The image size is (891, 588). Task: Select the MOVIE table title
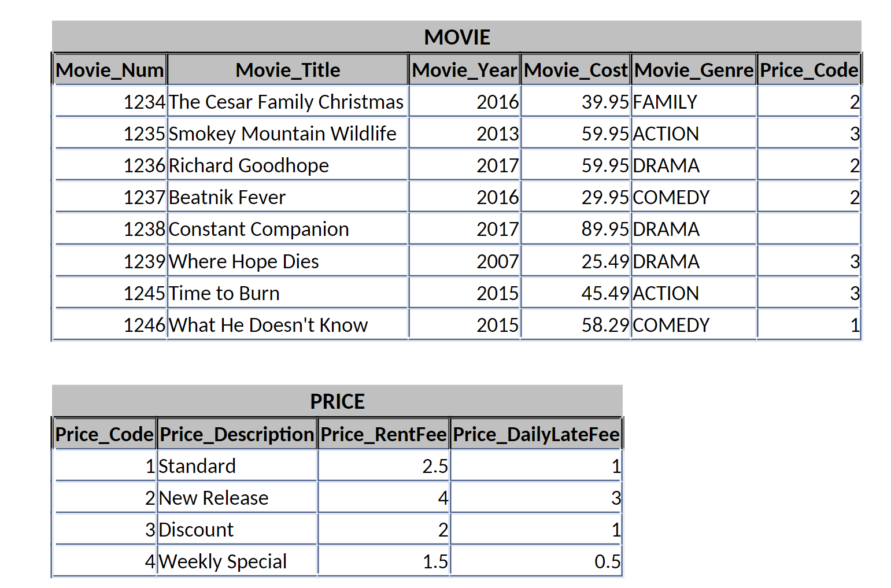[x=457, y=37]
